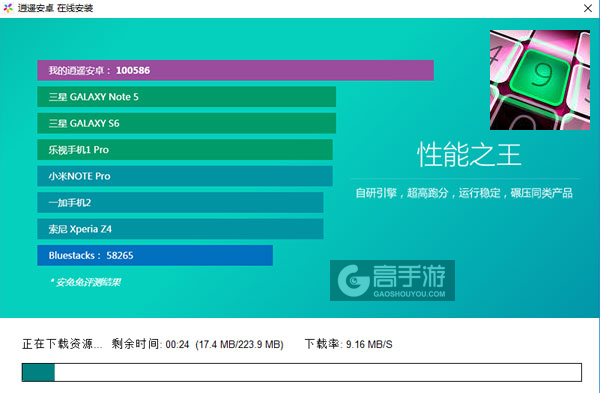Screen dimensions: 600x393
Task: Click the 下载率 9.16 MB/S speed text
Action: [x=349, y=344]
